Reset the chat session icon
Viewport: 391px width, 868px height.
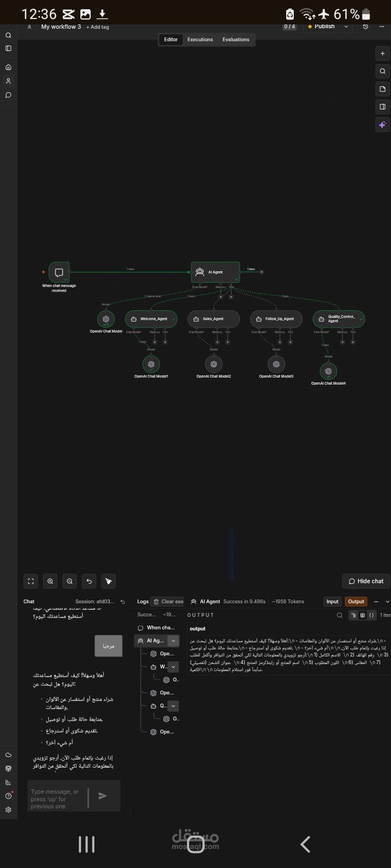tap(123, 602)
